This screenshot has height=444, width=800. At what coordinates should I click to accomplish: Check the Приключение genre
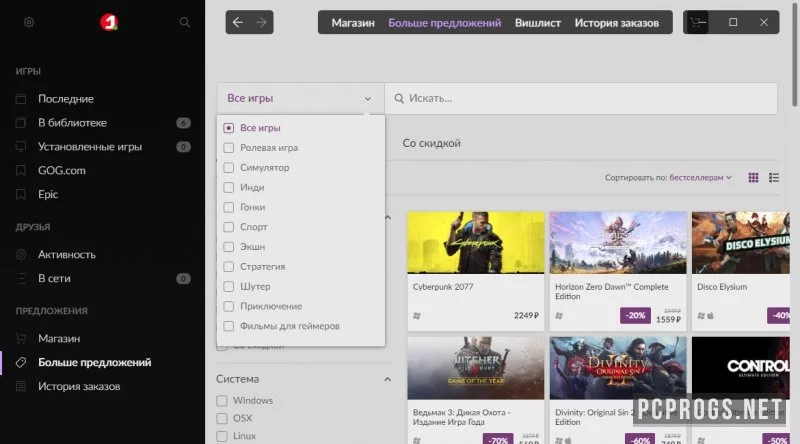(x=229, y=306)
